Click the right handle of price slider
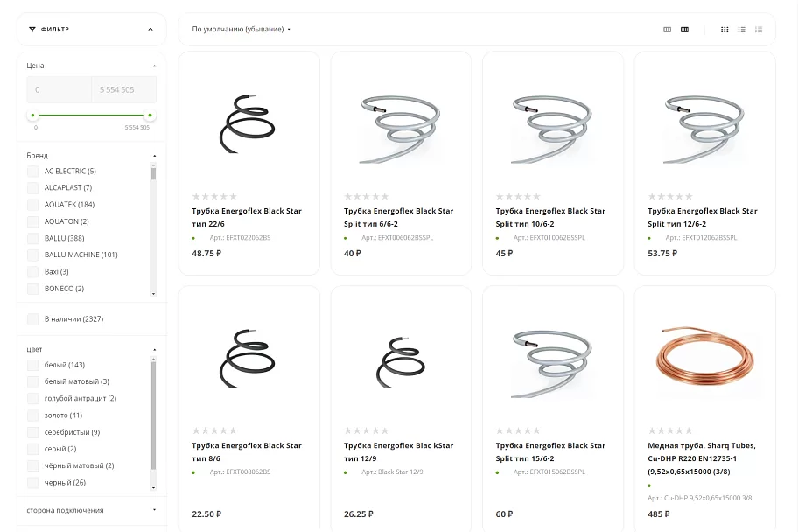The image size is (798, 532). (150, 115)
